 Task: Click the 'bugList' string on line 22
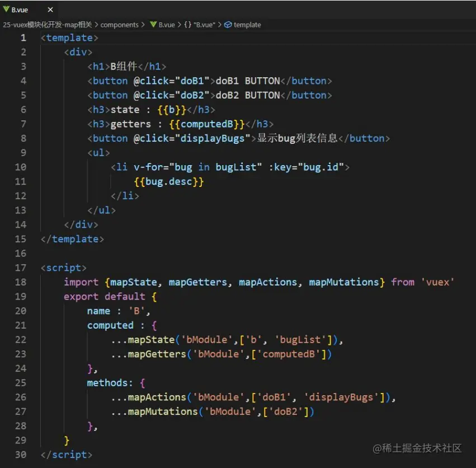coord(300,340)
